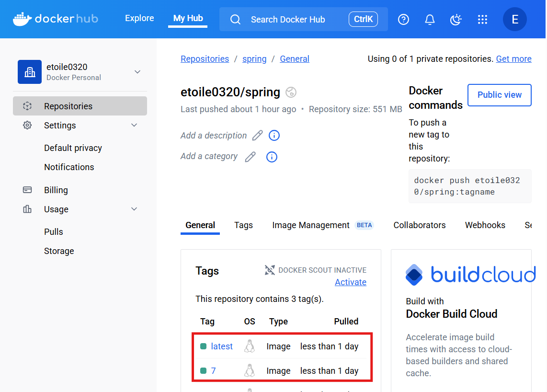
Task: Select Repositories in the sidebar
Action: [80, 106]
